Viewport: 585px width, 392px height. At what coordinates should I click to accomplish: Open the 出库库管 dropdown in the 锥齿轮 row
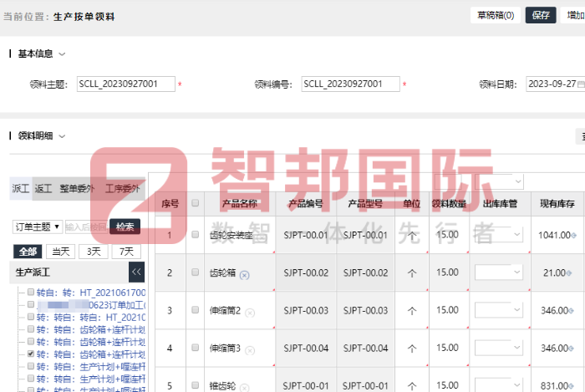[498, 384]
